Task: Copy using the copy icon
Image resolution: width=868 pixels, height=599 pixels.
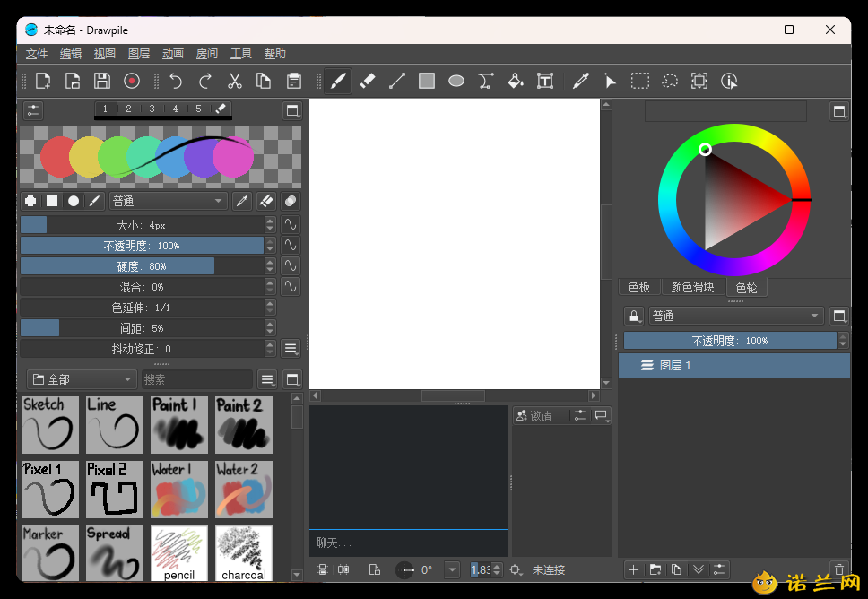Action: click(264, 81)
